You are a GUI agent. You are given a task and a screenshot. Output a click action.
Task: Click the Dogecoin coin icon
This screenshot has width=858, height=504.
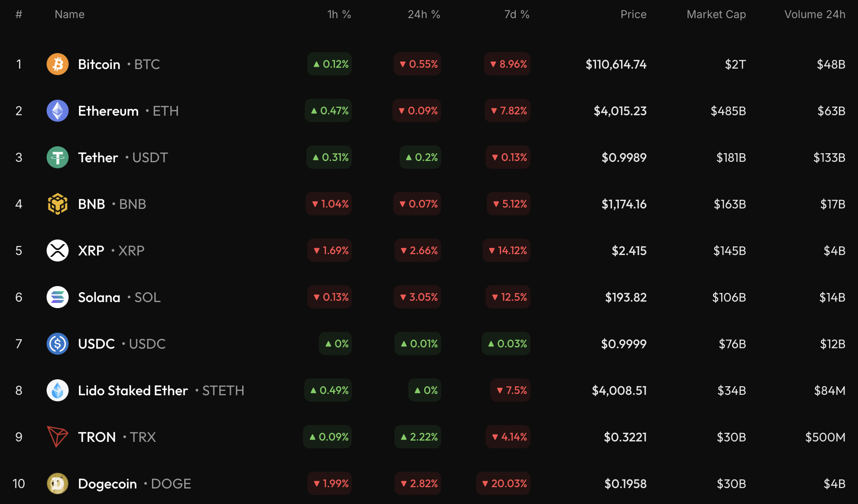[x=57, y=484]
